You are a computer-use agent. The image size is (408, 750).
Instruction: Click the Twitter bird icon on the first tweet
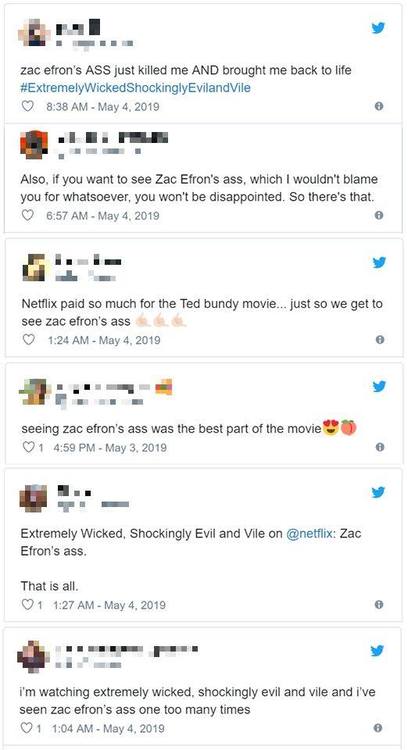coord(378,28)
